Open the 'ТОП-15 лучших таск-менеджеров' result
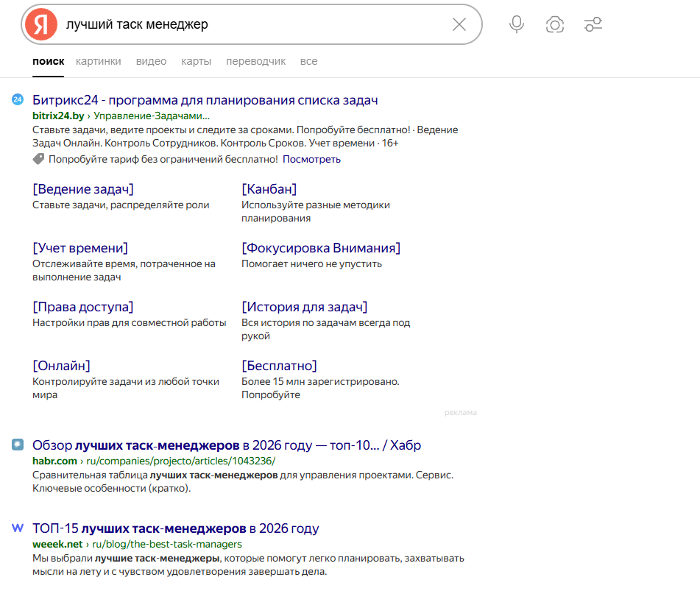 point(175,528)
